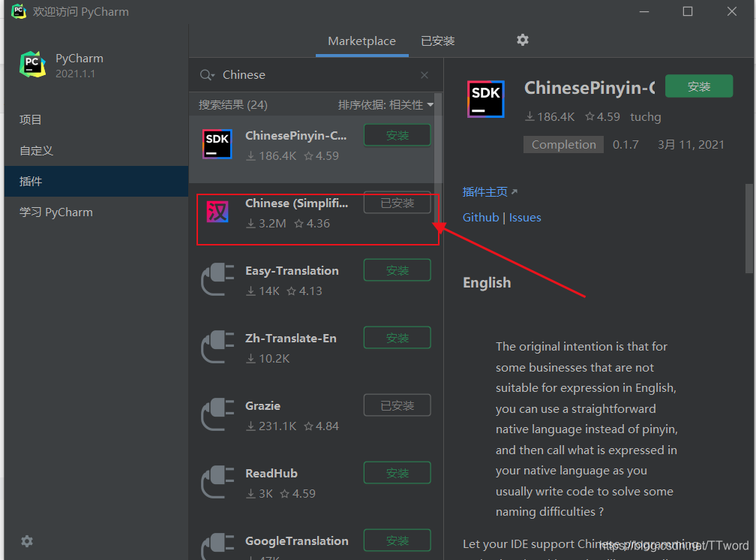Select the Zh-Translate-En plugin name

point(291,339)
